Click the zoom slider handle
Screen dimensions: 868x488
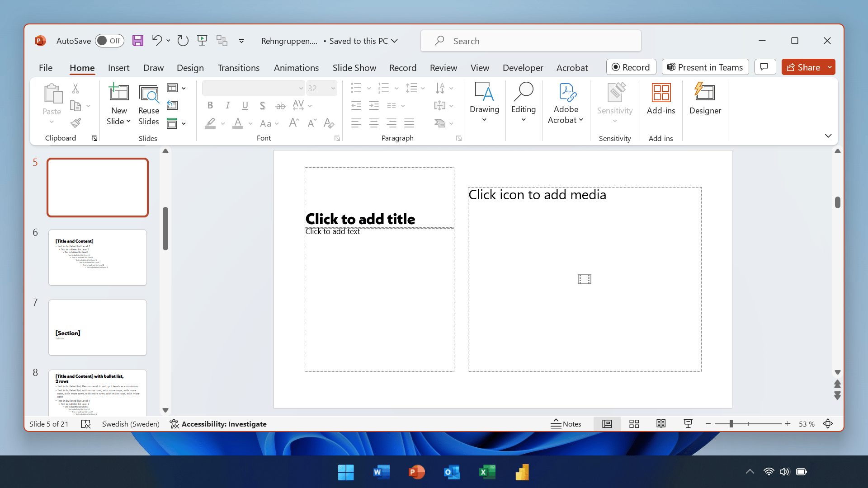point(731,424)
